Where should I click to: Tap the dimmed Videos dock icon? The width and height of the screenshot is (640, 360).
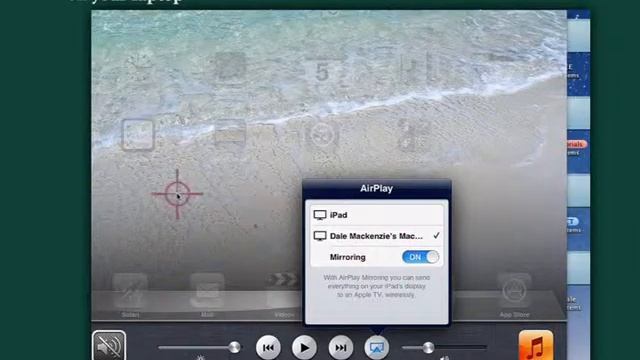tap(283, 291)
